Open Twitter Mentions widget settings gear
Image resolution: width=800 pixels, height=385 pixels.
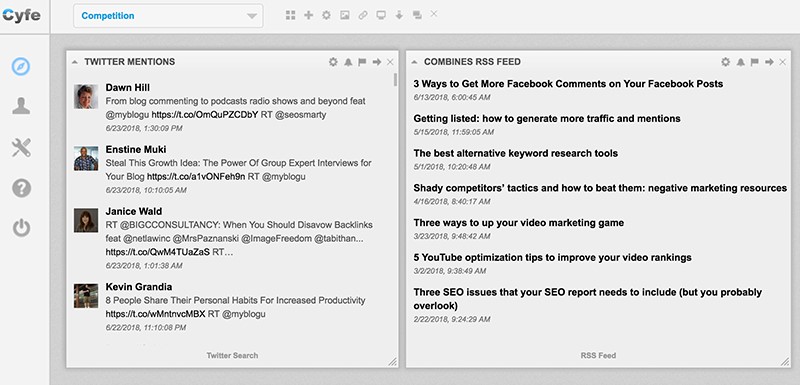(333, 62)
